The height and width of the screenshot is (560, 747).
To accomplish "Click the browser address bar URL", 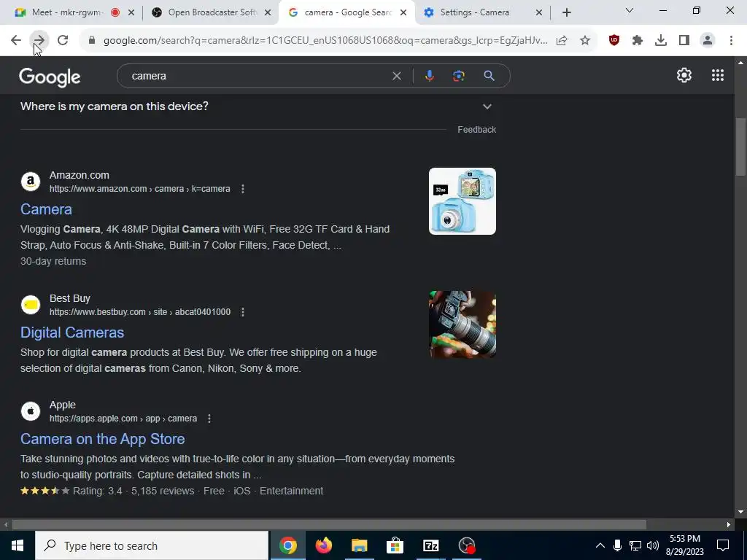I will click(x=325, y=41).
